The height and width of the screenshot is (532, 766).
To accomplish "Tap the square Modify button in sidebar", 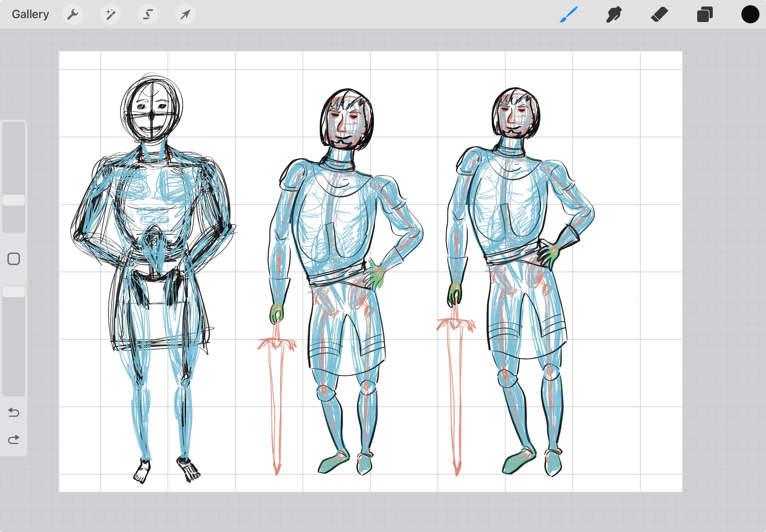I will tap(14, 259).
